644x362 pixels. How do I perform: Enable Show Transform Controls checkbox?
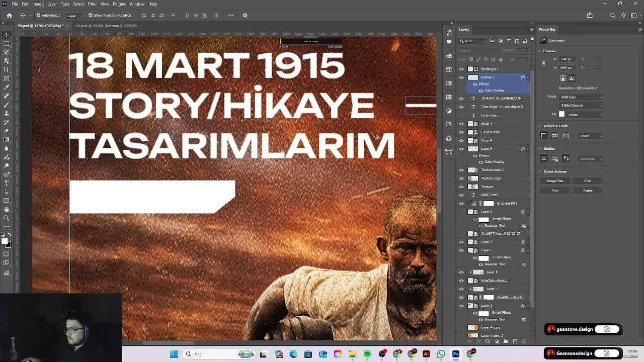click(x=91, y=15)
